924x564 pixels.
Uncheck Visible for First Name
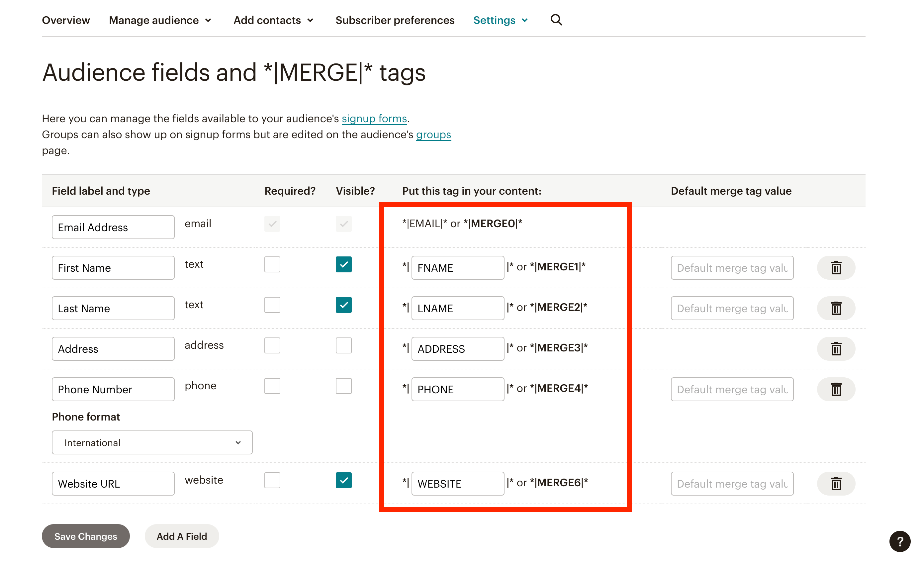click(x=343, y=264)
